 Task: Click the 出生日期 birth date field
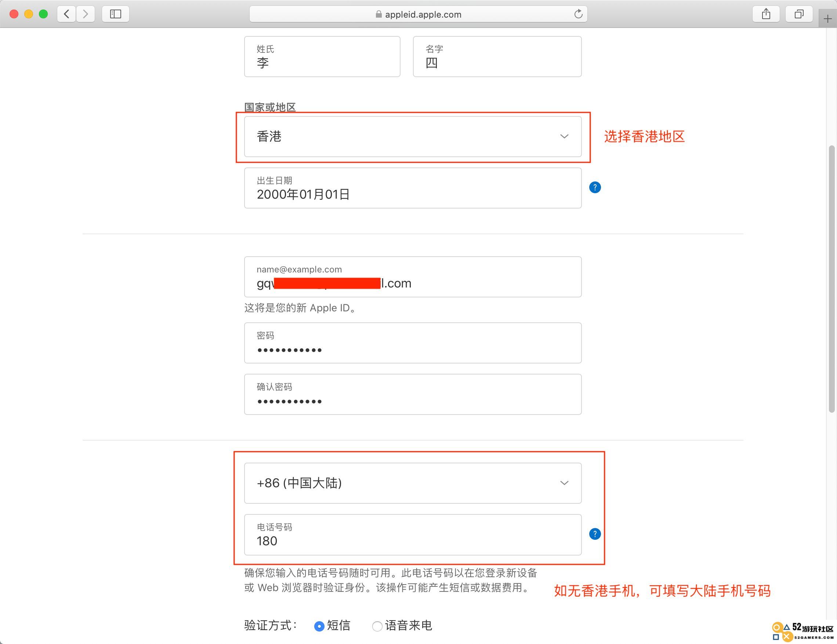point(413,188)
